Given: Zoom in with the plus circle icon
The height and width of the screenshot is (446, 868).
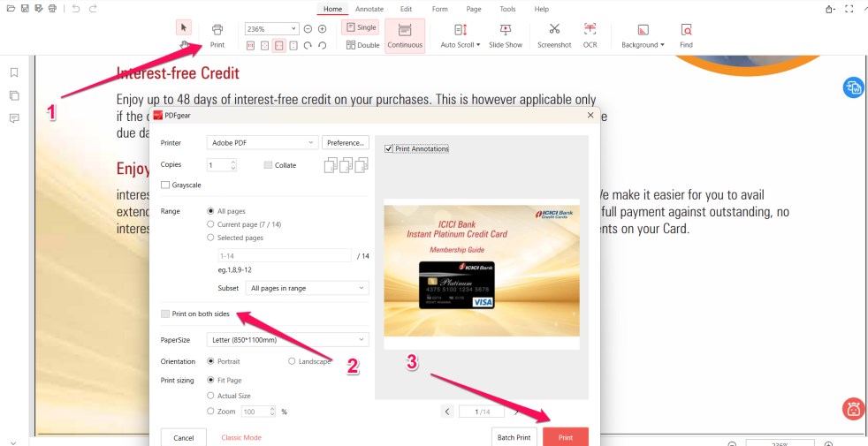Looking at the screenshot, I should click(322, 29).
